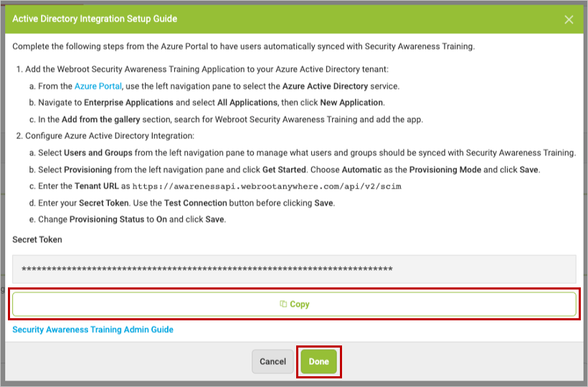Click the Secret Token label
The height and width of the screenshot is (387, 588).
coord(37,240)
